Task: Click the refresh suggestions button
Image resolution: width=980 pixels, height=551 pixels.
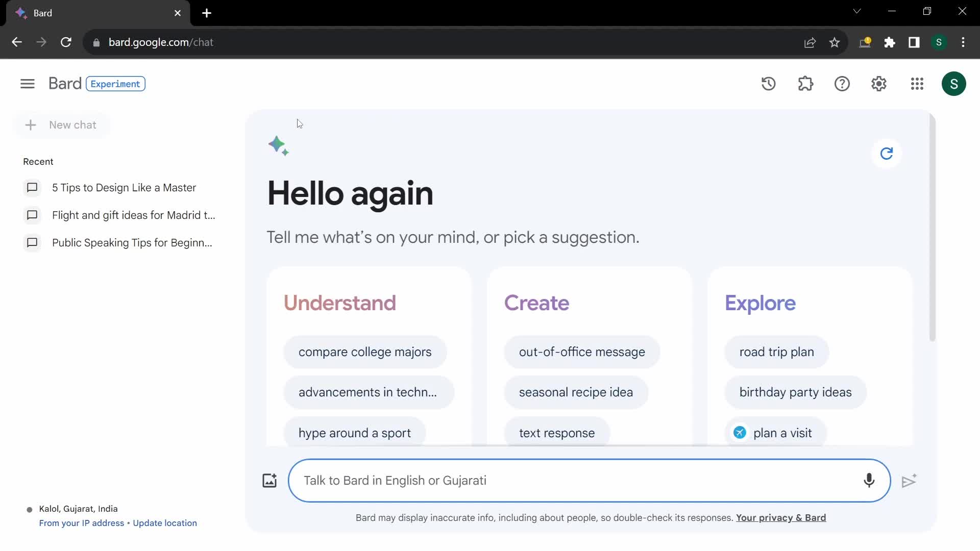Action: pyautogui.click(x=888, y=154)
